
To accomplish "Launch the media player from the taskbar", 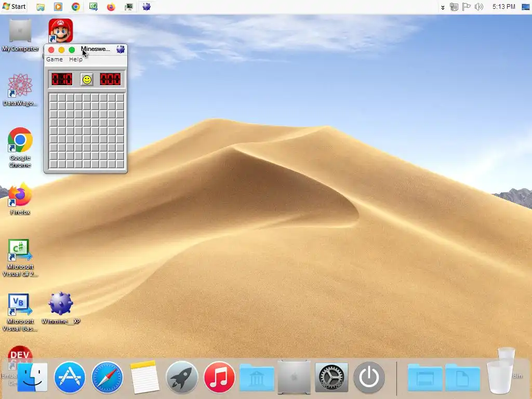I will [x=58, y=7].
